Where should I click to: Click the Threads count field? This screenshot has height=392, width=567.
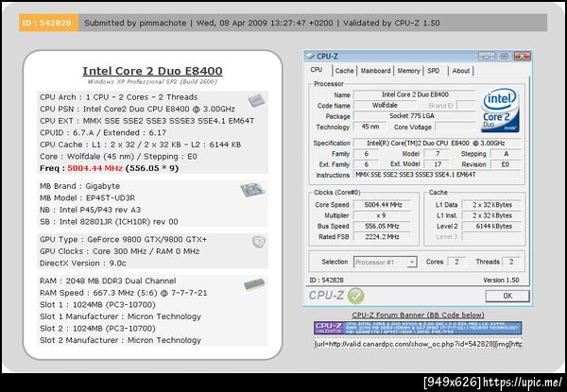[x=511, y=262]
